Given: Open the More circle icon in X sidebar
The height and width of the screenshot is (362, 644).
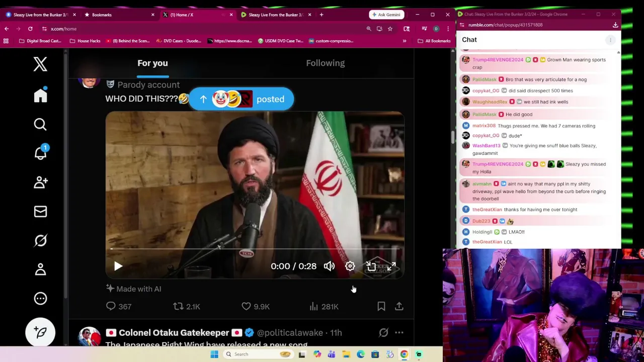Looking at the screenshot, I should coord(40,299).
